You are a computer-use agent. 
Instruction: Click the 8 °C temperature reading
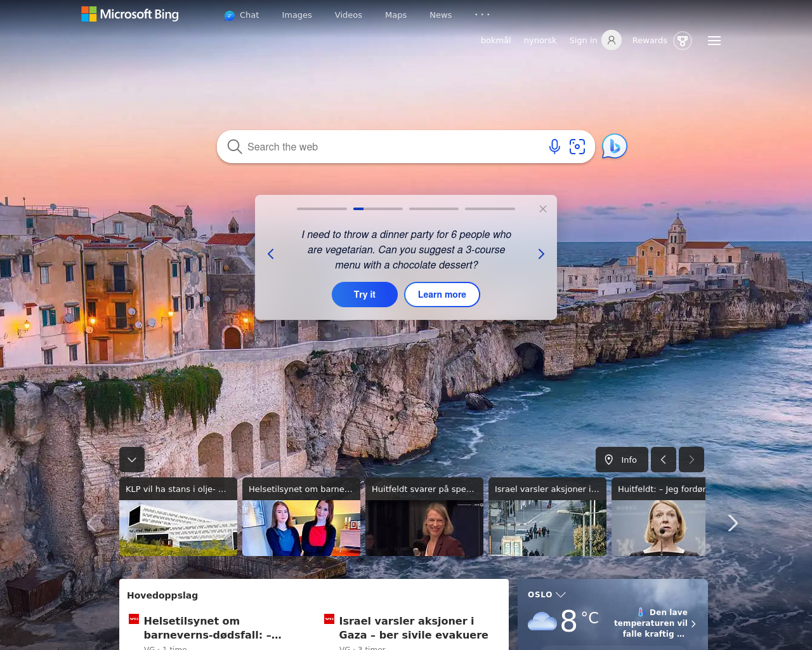click(x=579, y=620)
